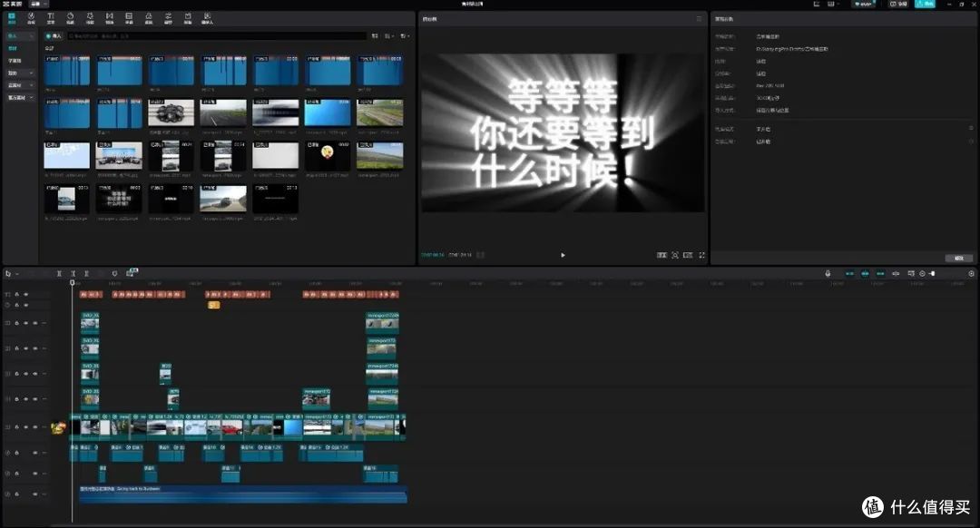This screenshot has width=980, height=528.
Task: Open the Stickers tab
Action: [x=70, y=18]
